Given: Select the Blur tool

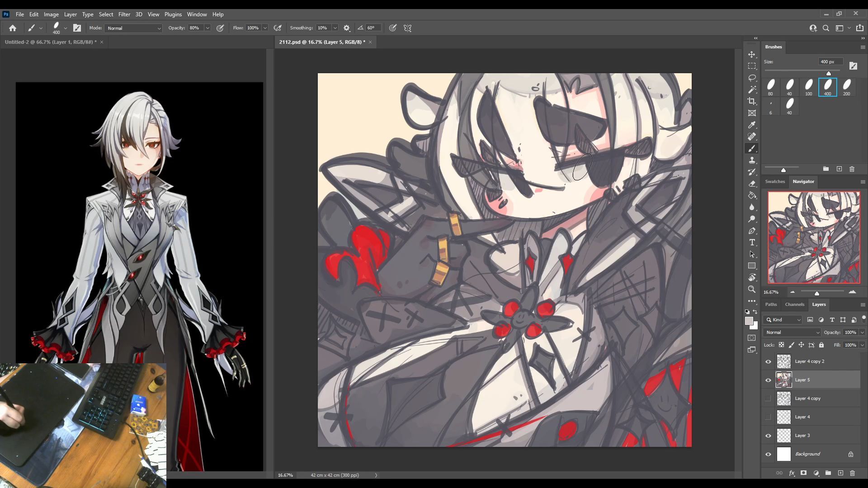Looking at the screenshot, I should point(752,207).
